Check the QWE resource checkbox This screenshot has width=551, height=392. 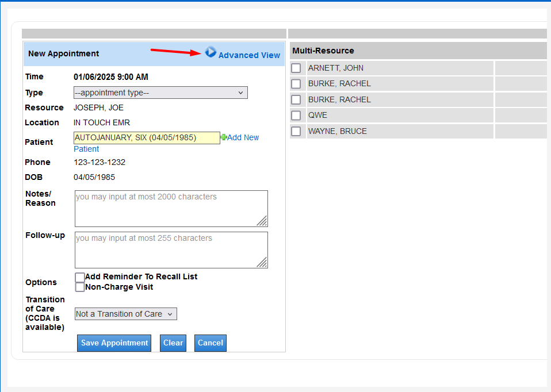pos(296,116)
